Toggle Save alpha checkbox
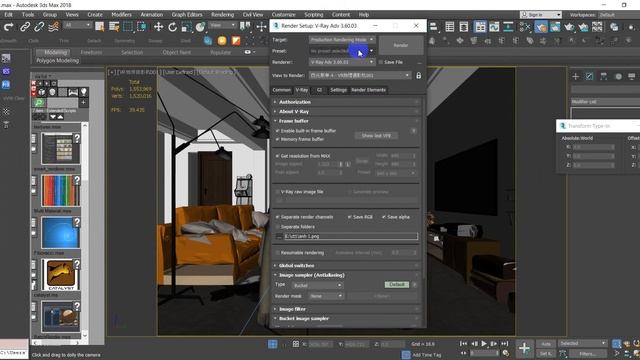Screen dimensions: 640x360 pos(384,217)
